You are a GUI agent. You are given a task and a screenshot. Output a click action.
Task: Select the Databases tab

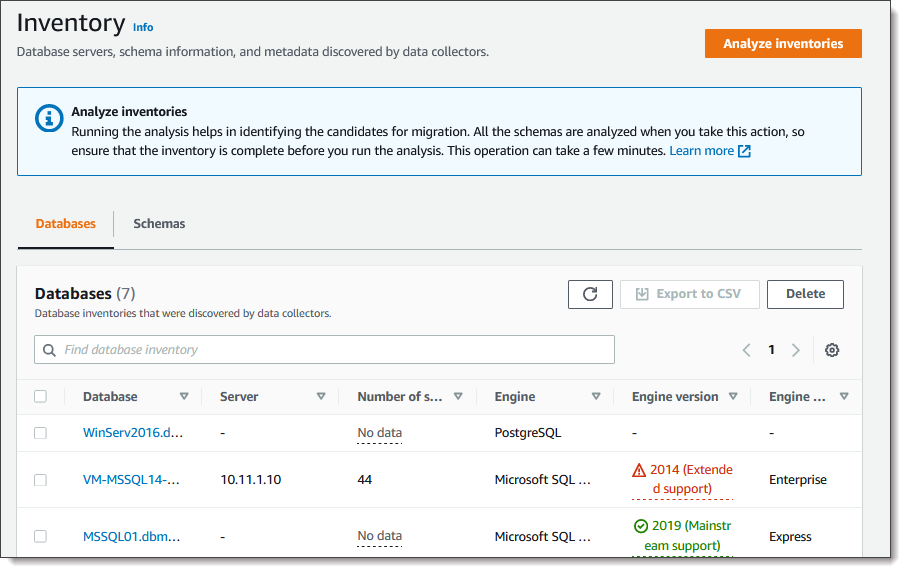(66, 224)
